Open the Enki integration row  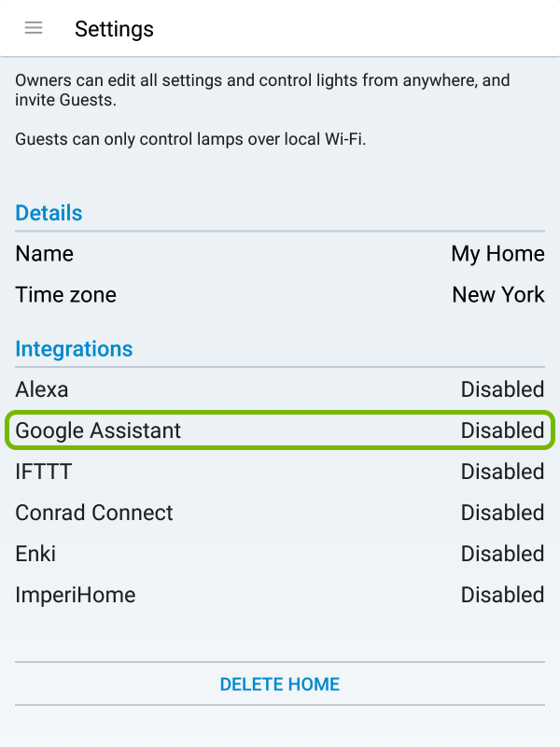pyautogui.click(x=280, y=554)
